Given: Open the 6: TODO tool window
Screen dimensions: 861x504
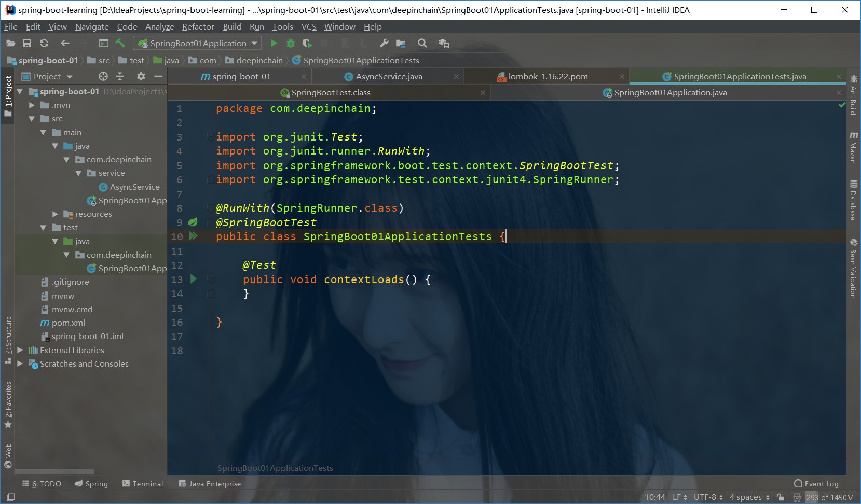Looking at the screenshot, I should point(42,483).
